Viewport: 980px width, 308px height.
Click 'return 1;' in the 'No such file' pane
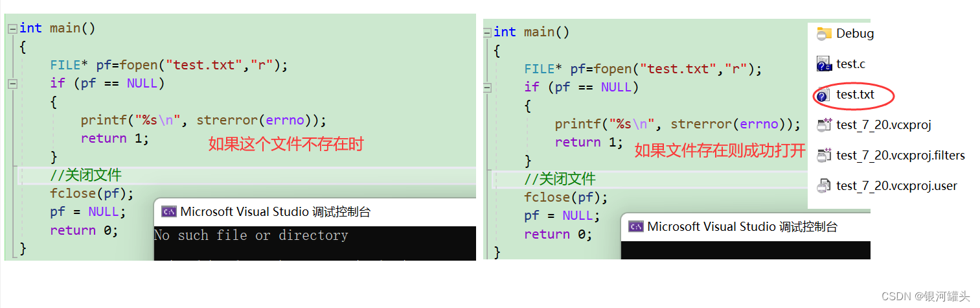pos(115,138)
